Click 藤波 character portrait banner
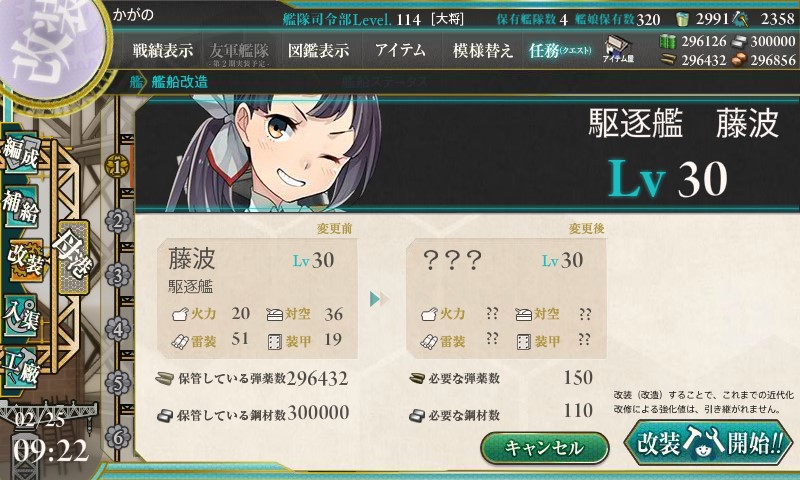The height and width of the screenshot is (480, 800). (x=467, y=153)
